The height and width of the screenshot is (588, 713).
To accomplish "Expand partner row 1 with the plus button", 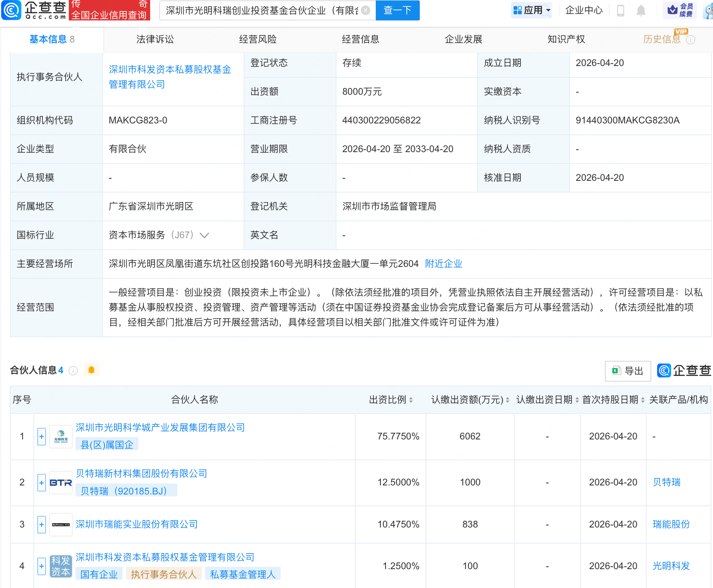I will [x=41, y=436].
